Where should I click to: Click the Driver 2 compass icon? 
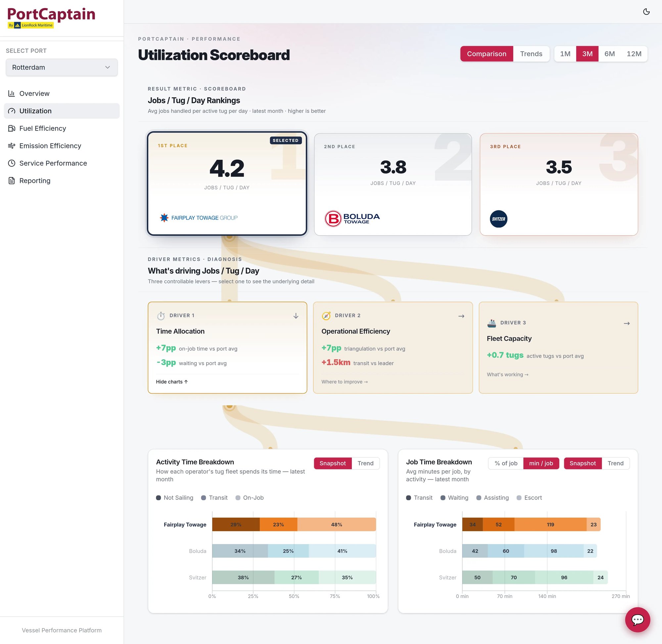click(x=326, y=316)
